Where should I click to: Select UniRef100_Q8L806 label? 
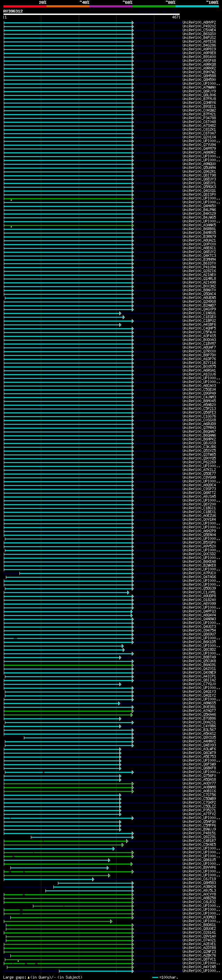[199, 95]
